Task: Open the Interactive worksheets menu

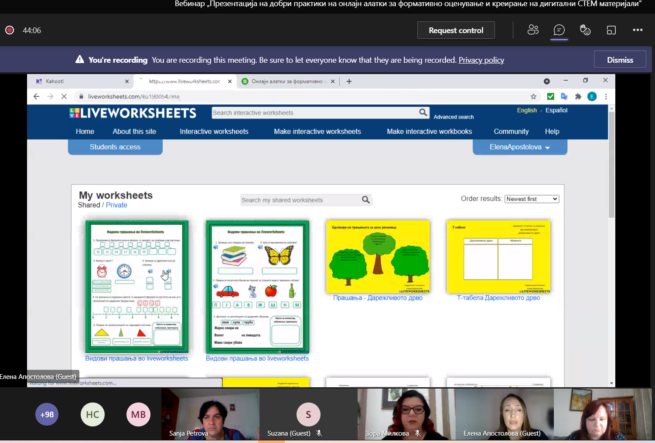Action: tap(214, 131)
